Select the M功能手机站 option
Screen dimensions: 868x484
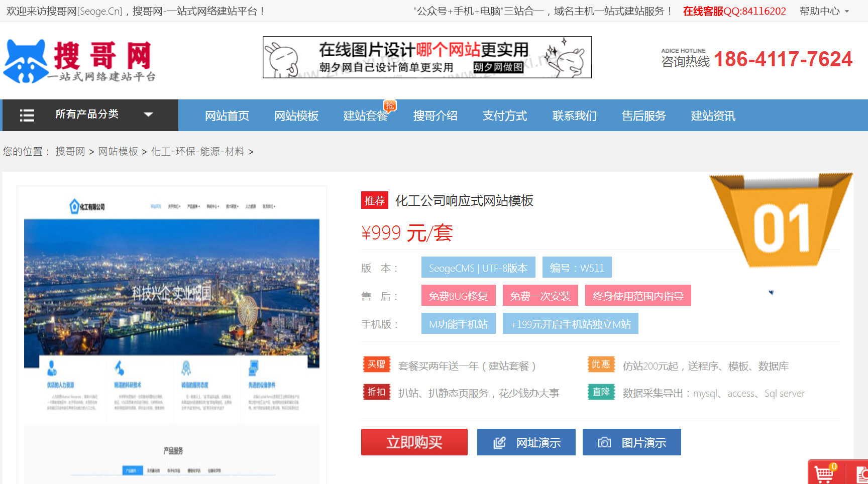tap(458, 324)
